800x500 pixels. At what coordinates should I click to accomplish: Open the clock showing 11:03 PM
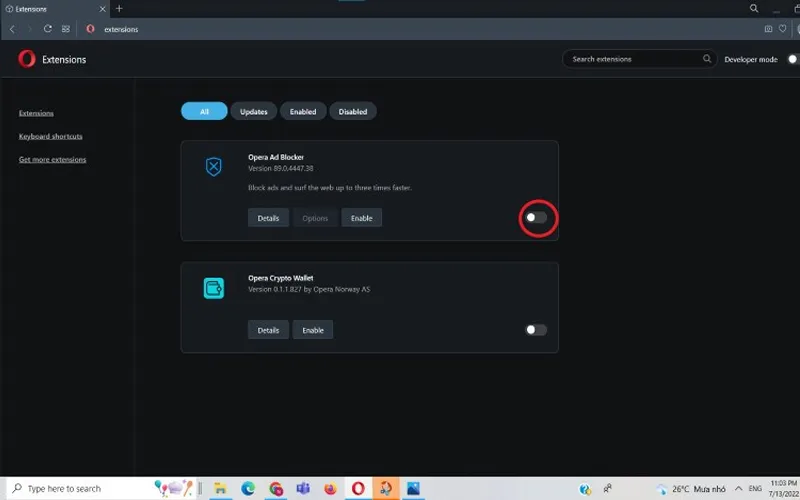point(784,489)
